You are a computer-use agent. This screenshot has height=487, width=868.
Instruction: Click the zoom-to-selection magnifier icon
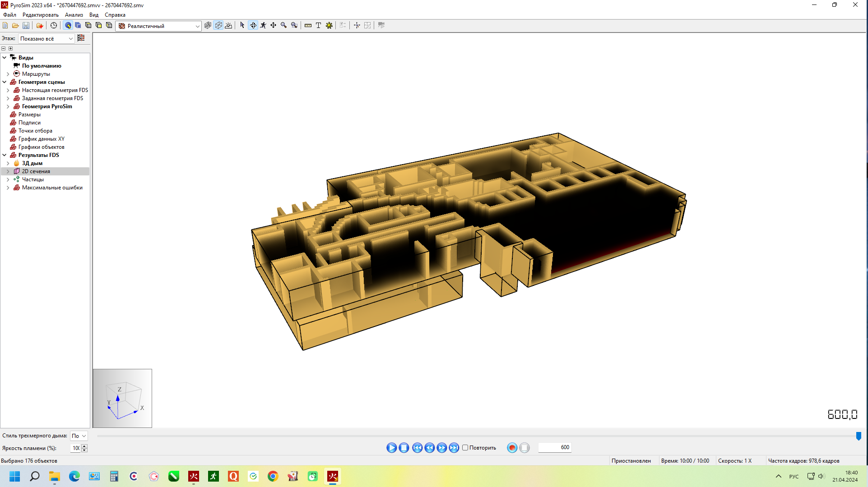tap(294, 26)
